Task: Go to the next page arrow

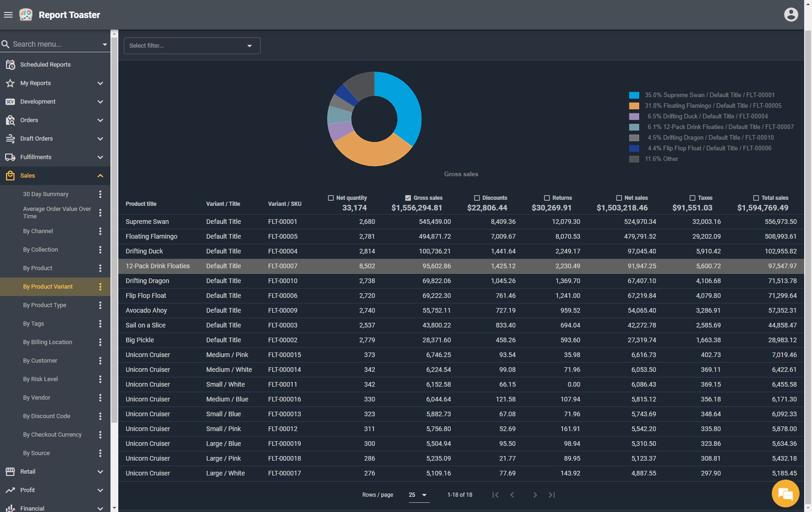Action: [x=535, y=495]
